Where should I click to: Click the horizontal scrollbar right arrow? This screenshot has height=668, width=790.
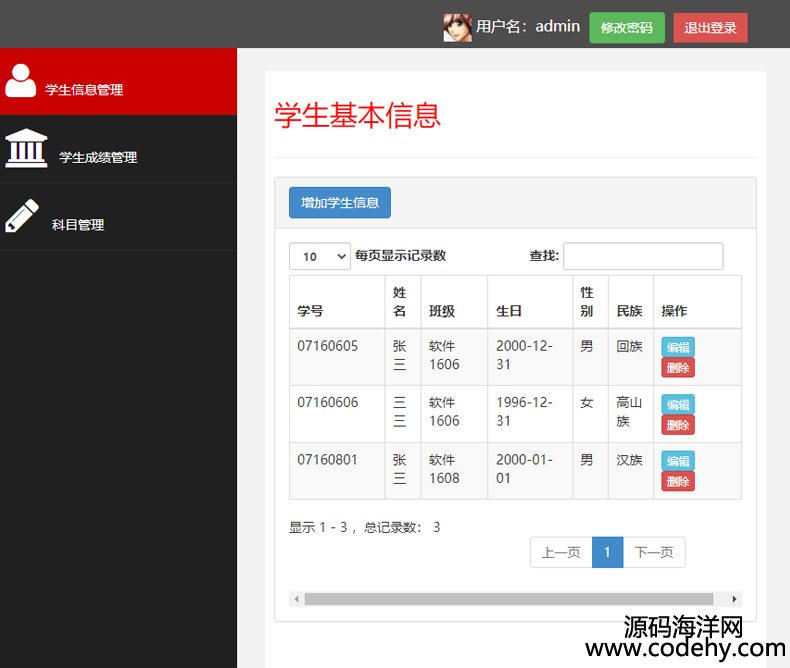pos(734,599)
